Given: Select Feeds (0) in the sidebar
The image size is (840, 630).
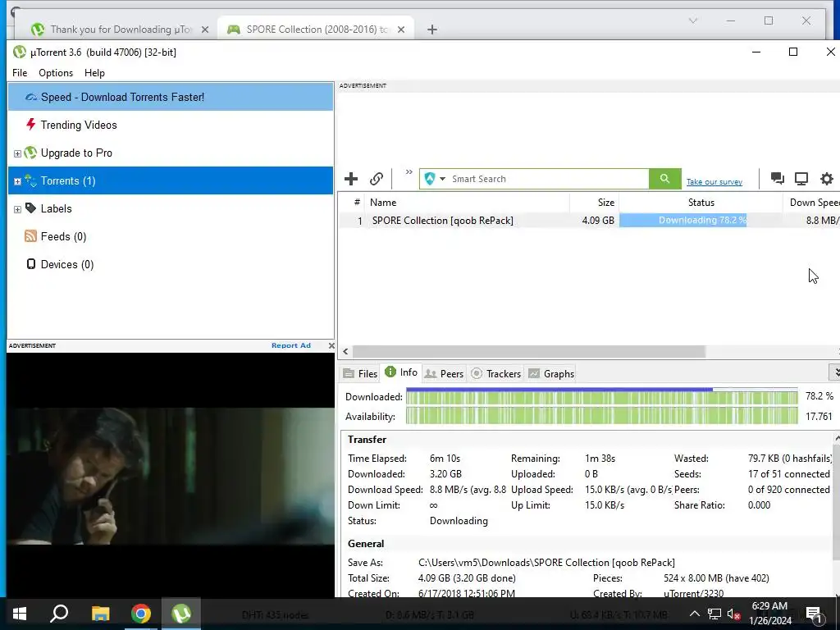Looking at the screenshot, I should (x=171, y=236).
